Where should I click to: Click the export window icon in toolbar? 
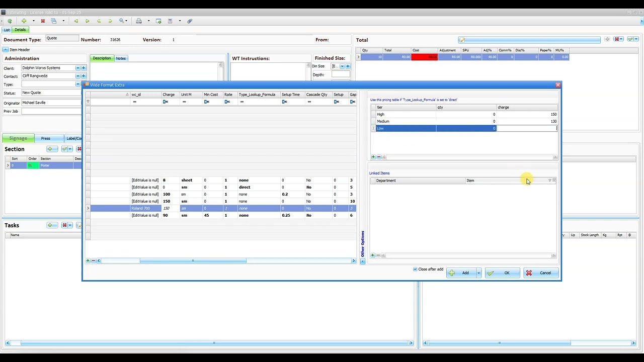pyautogui.click(x=158, y=21)
